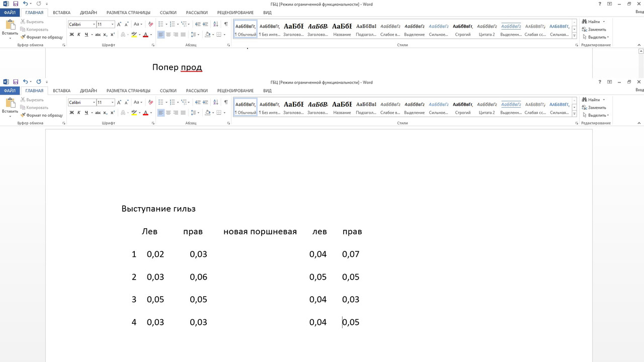
Task: Apply shading fill color in the Выступание гильз window
Action: click(208, 113)
